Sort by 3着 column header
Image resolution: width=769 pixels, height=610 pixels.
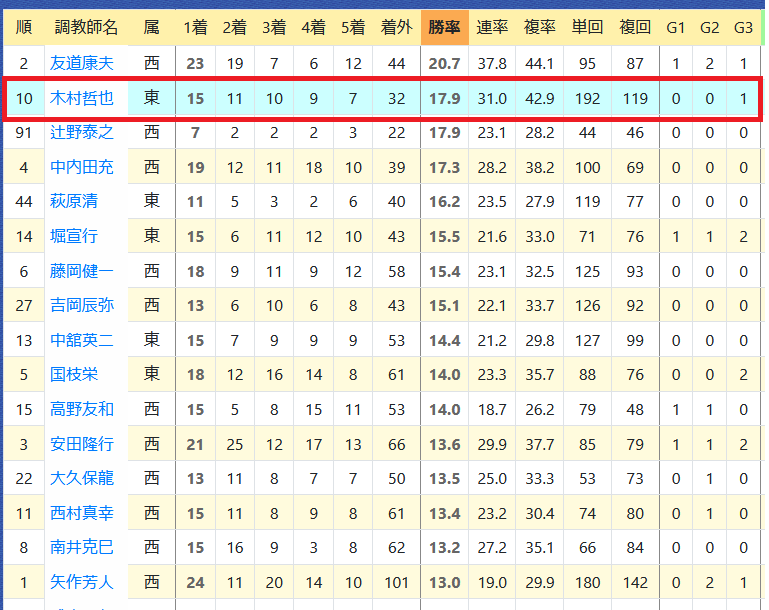(x=274, y=27)
